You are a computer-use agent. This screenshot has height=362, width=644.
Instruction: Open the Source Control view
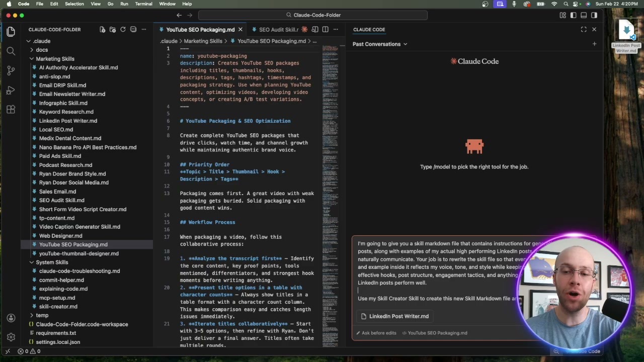pyautogui.click(x=11, y=70)
